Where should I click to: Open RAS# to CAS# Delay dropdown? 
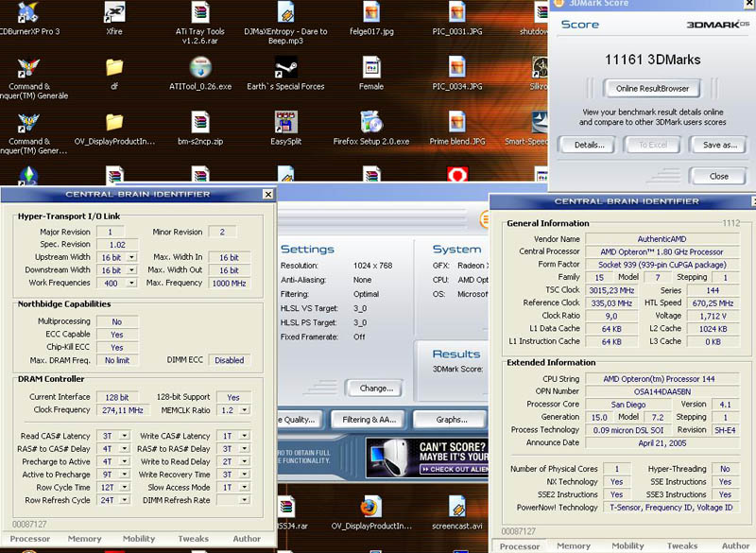[125, 449]
